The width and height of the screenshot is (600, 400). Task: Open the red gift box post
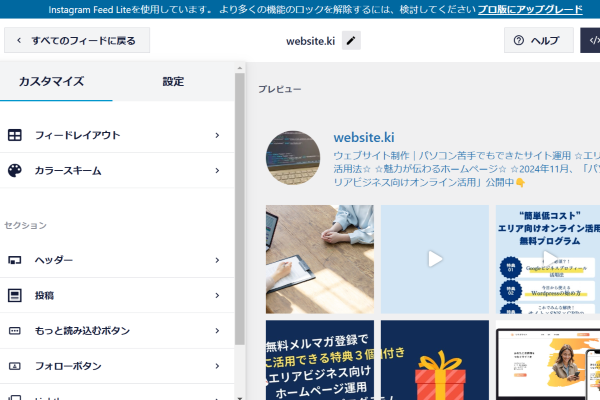pyautogui.click(x=435, y=360)
